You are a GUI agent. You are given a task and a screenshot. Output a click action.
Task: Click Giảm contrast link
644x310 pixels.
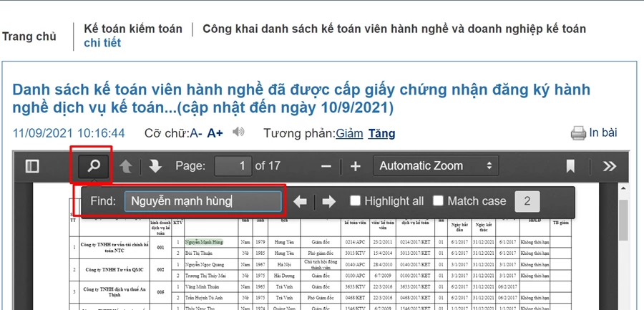pos(349,133)
